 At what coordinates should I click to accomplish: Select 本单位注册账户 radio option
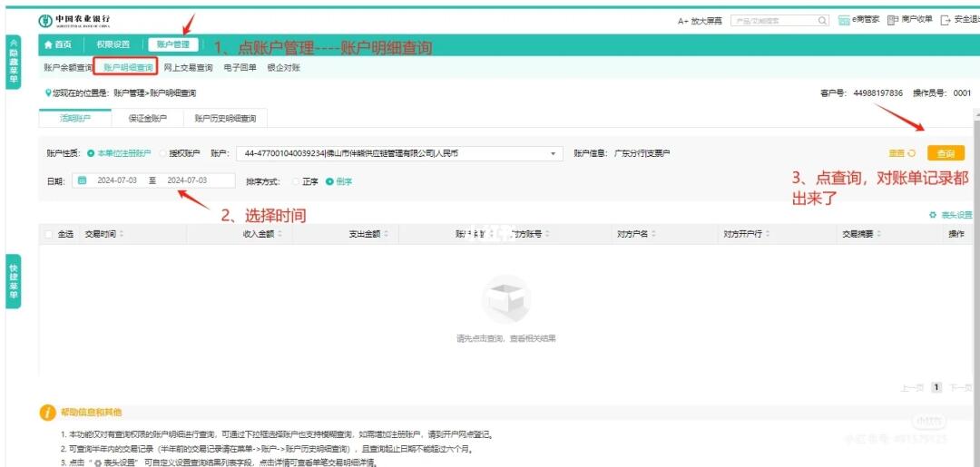point(91,153)
